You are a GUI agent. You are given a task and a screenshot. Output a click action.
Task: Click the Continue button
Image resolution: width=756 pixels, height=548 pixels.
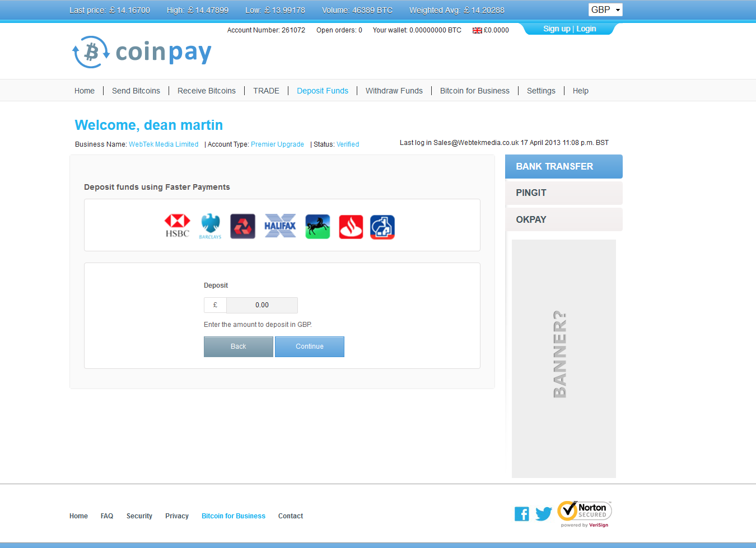pyautogui.click(x=310, y=346)
